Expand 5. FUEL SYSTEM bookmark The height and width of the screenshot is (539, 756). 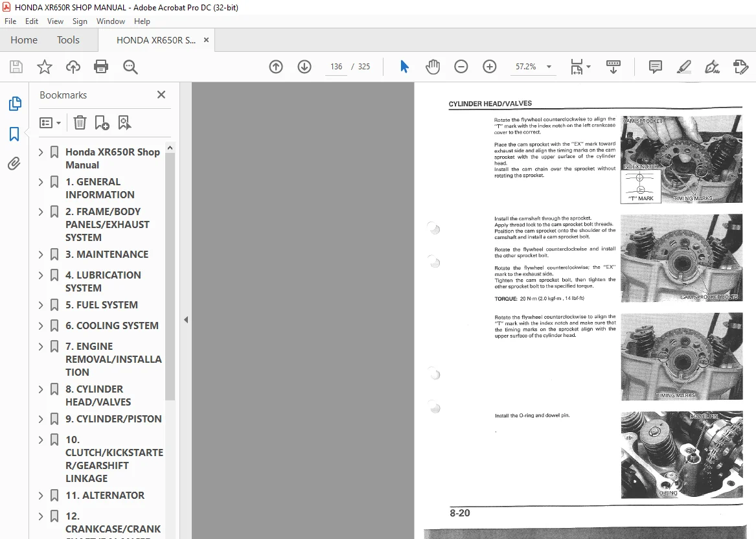tap(41, 305)
